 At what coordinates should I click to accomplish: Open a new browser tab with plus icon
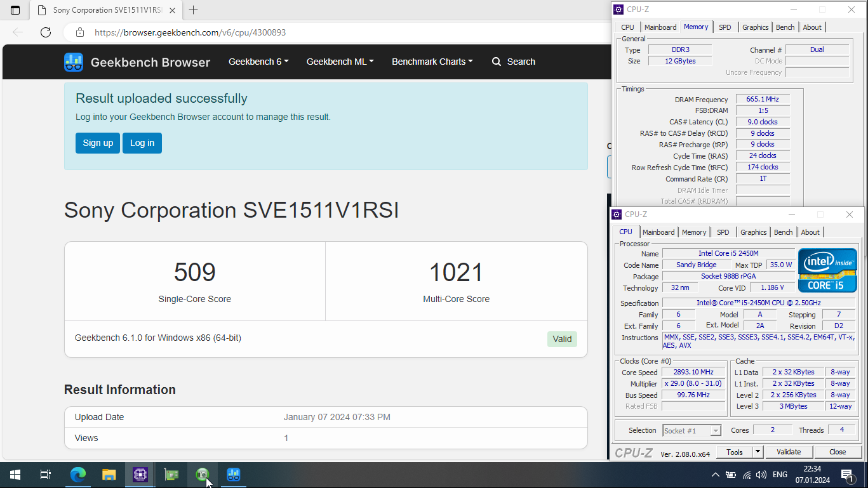[194, 10]
